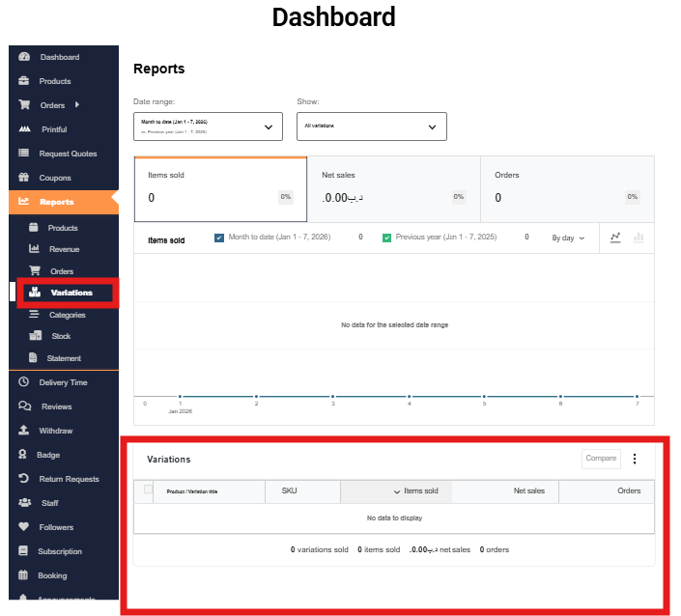Click the Coupons gift icon
681x616 pixels.
click(x=24, y=178)
